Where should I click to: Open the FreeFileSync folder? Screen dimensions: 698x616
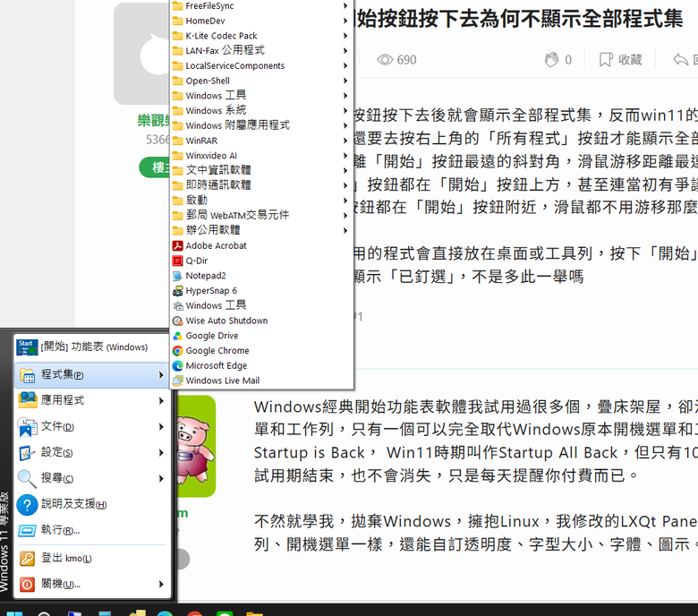(261, 5)
